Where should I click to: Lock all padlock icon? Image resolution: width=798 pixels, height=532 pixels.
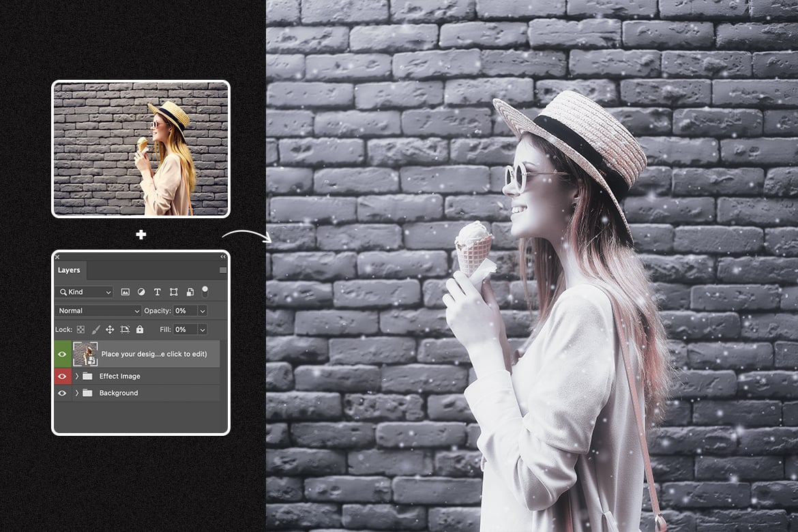click(139, 329)
